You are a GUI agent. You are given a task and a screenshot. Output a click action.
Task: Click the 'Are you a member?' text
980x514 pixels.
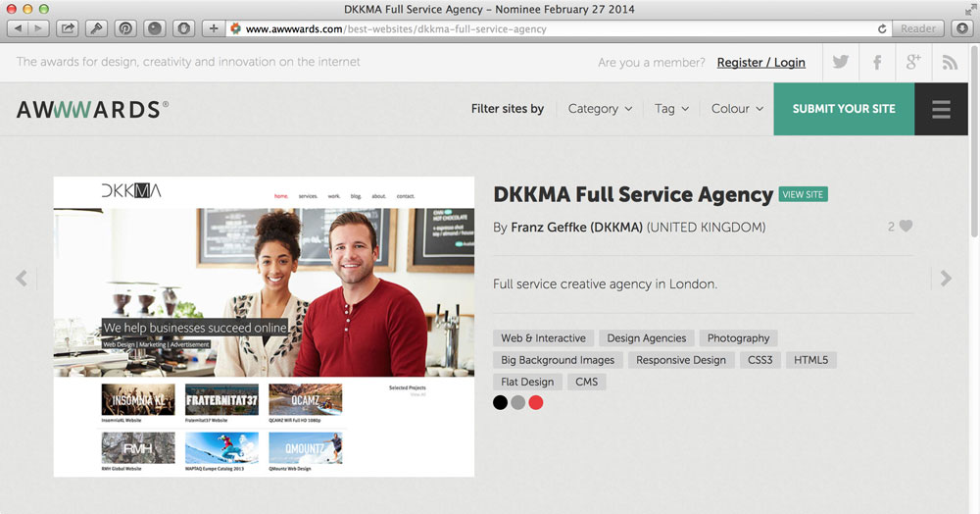(652, 63)
